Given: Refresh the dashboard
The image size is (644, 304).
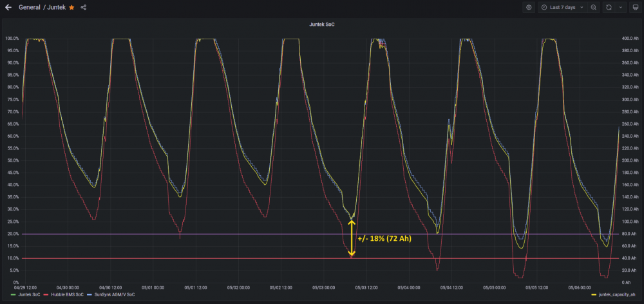Looking at the screenshot, I should [x=609, y=7].
